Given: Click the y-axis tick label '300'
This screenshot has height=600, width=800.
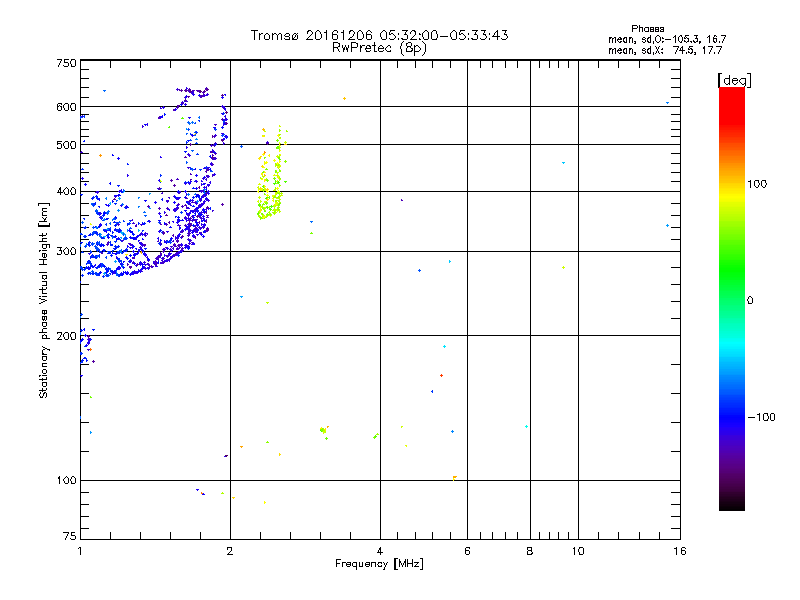Looking at the screenshot, I should [x=66, y=252].
